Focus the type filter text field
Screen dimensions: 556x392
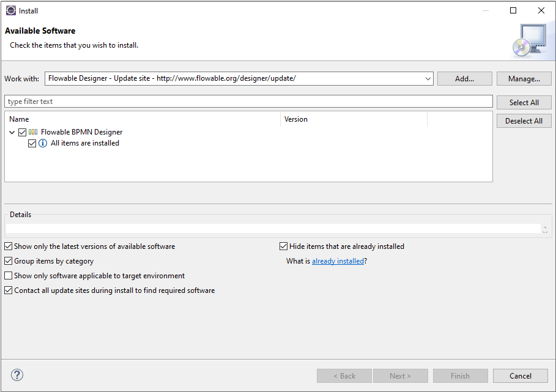click(248, 102)
